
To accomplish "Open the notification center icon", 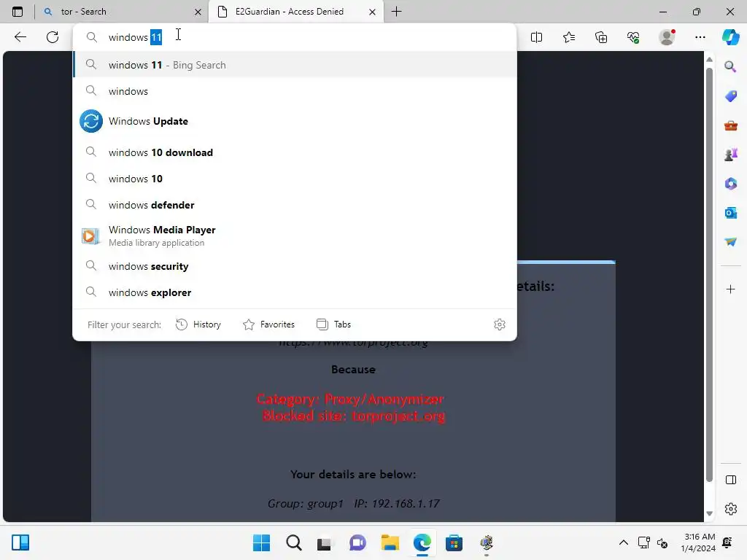I will (727, 542).
